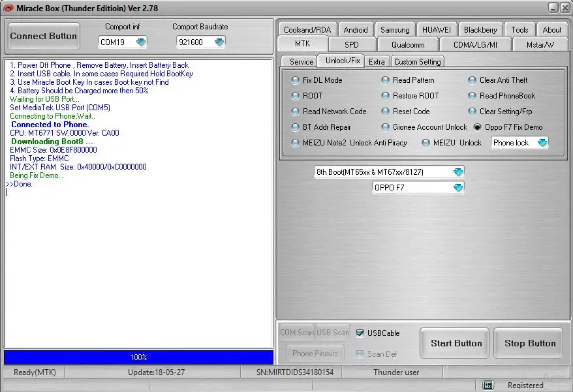Image resolution: width=573 pixels, height=392 pixels.
Task: Choose Read Network Code option
Action: pos(295,112)
